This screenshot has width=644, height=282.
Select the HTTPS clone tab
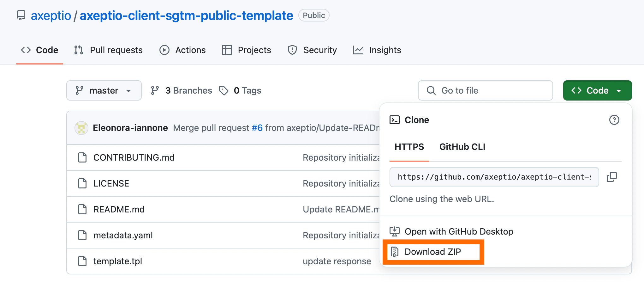409,147
